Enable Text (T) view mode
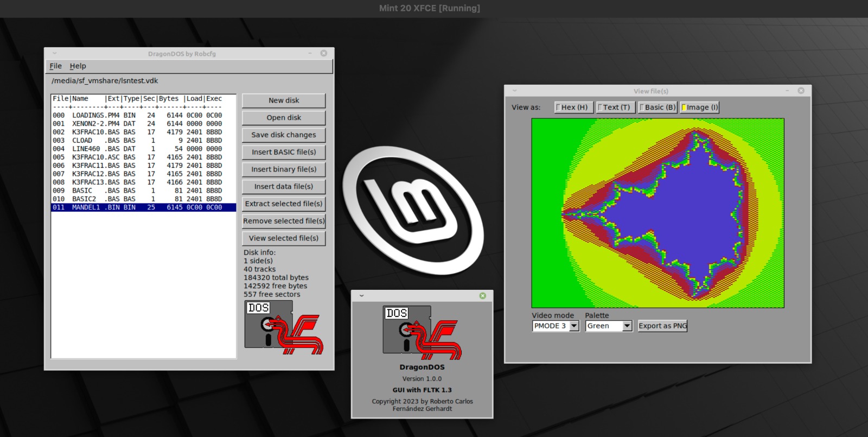This screenshot has height=437, width=868. tap(615, 107)
